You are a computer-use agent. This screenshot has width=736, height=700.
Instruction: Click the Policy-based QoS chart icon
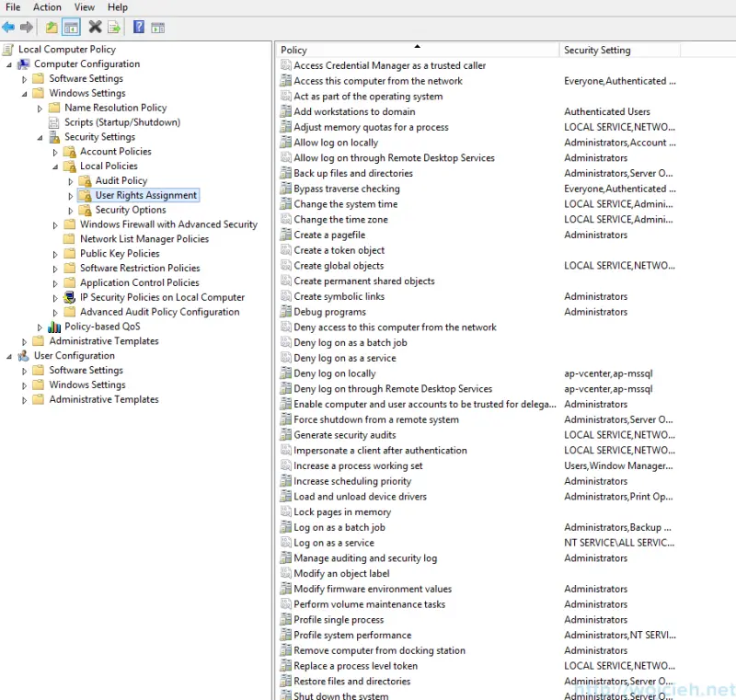click(x=55, y=327)
